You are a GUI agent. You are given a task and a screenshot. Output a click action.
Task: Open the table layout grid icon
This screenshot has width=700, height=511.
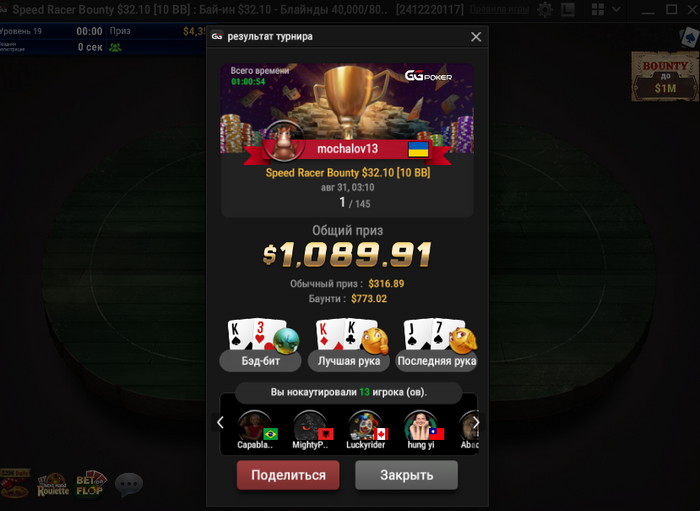pos(597,9)
